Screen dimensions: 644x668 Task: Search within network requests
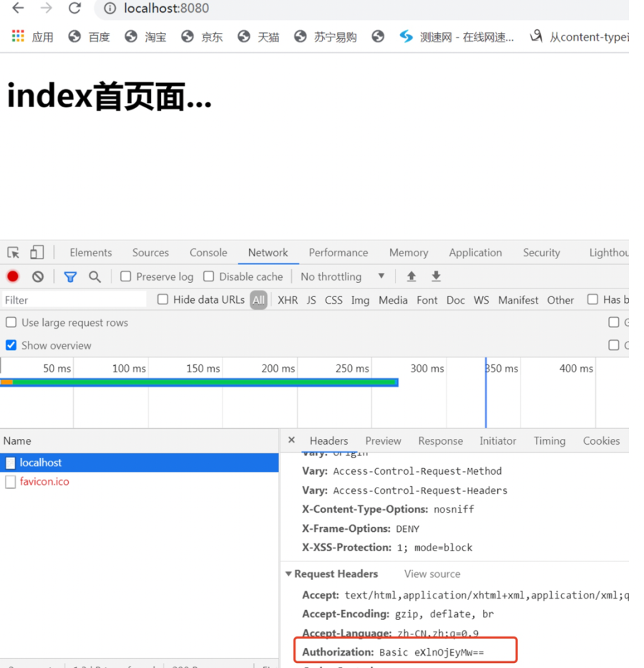94,276
